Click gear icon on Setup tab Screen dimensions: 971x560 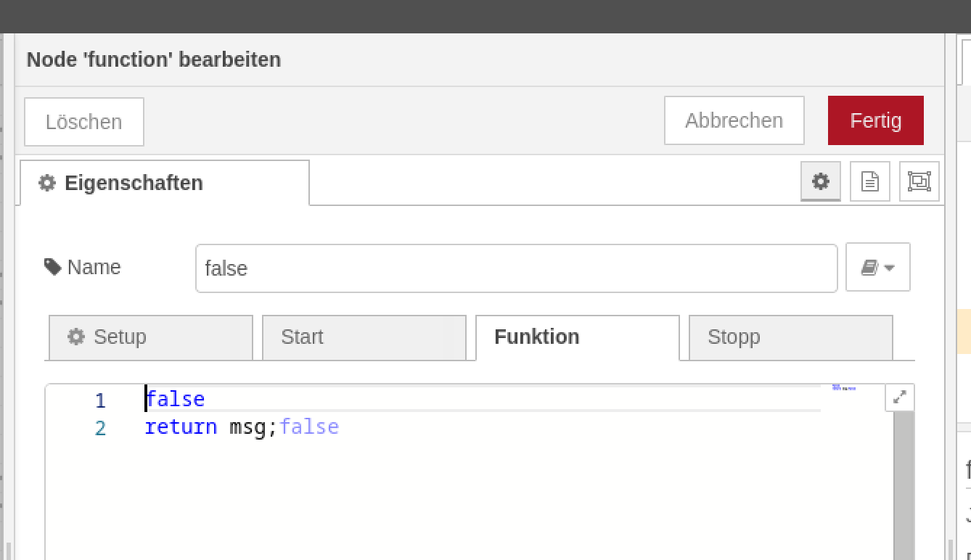[x=76, y=337]
